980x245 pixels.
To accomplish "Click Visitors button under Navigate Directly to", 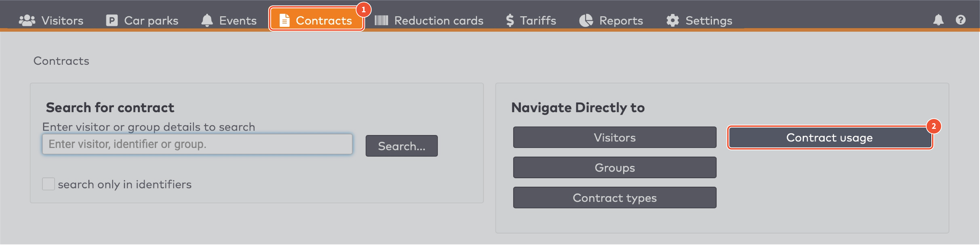I will point(614,137).
